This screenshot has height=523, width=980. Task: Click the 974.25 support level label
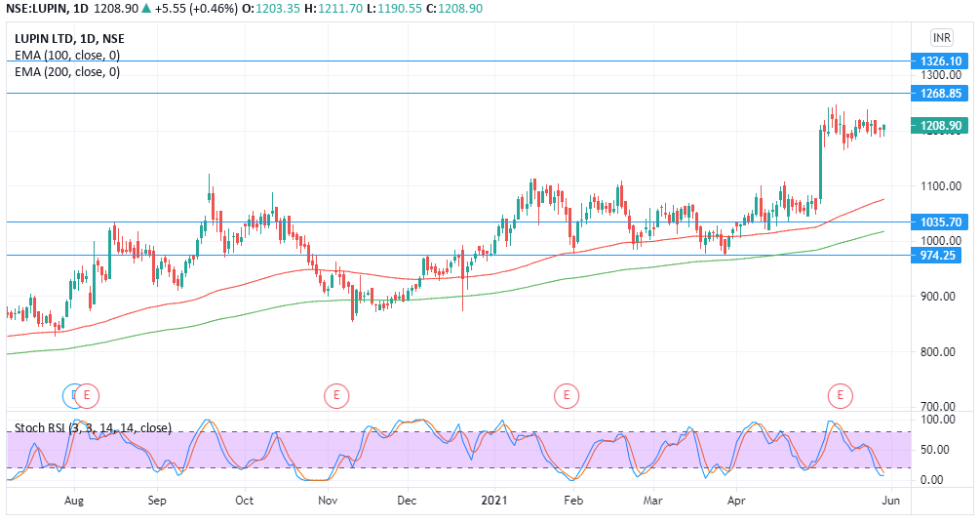(x=940, y=256)
